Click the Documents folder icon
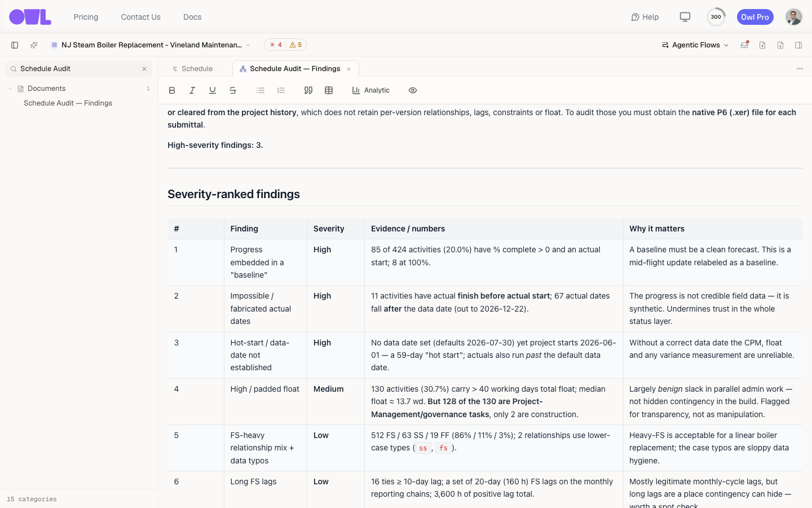The image size is (812, 508). tap(21, 89)
